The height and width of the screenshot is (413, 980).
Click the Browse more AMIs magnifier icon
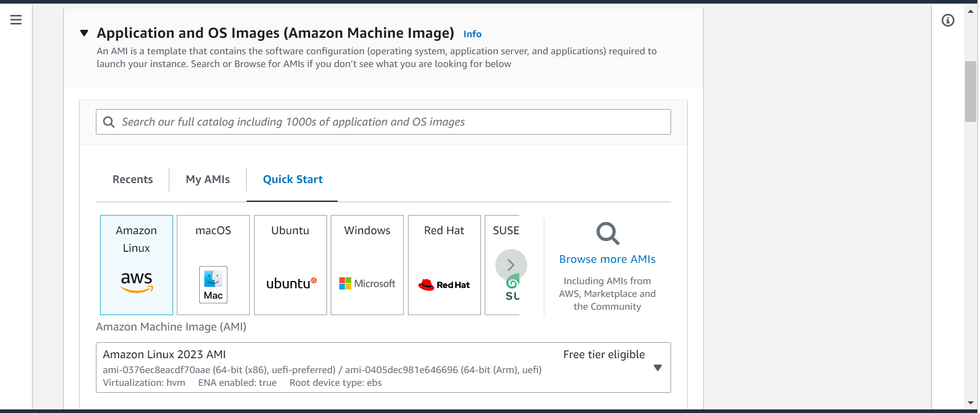click(608, 233)
